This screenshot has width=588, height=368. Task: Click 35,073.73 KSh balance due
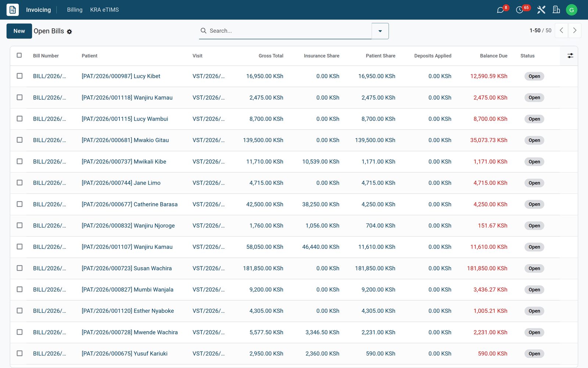[488, 140]
